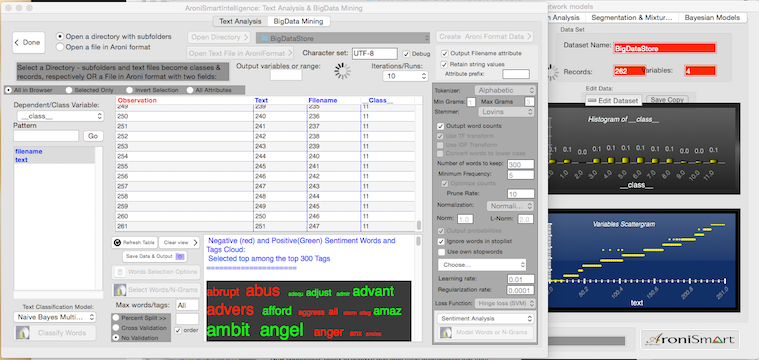Switch to the BigData Mining tab
This screenshot has width=759, height=360.
point(299,21)
